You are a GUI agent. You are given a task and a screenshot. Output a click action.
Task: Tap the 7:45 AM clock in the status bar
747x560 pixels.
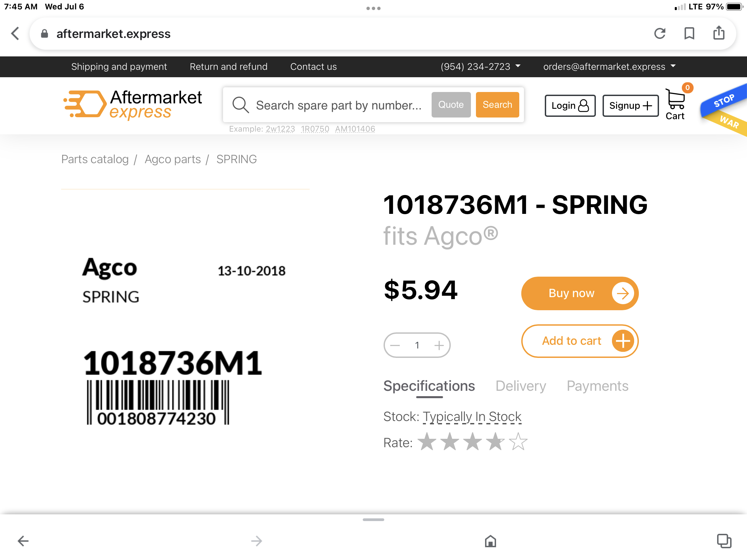click(21, 7)
